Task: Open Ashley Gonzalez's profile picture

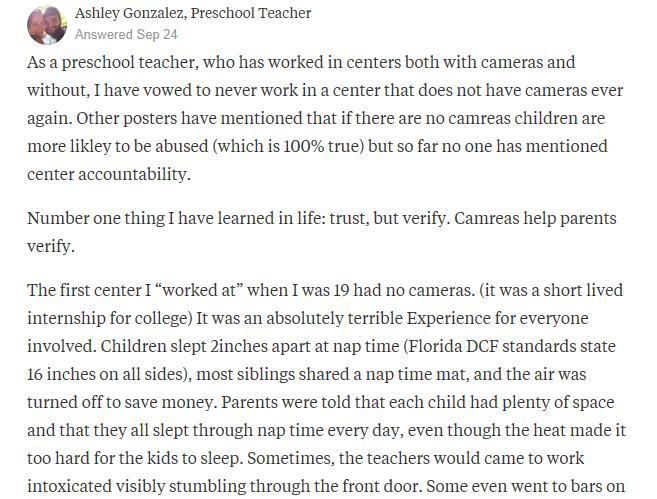Action: (x=47, y=25)
